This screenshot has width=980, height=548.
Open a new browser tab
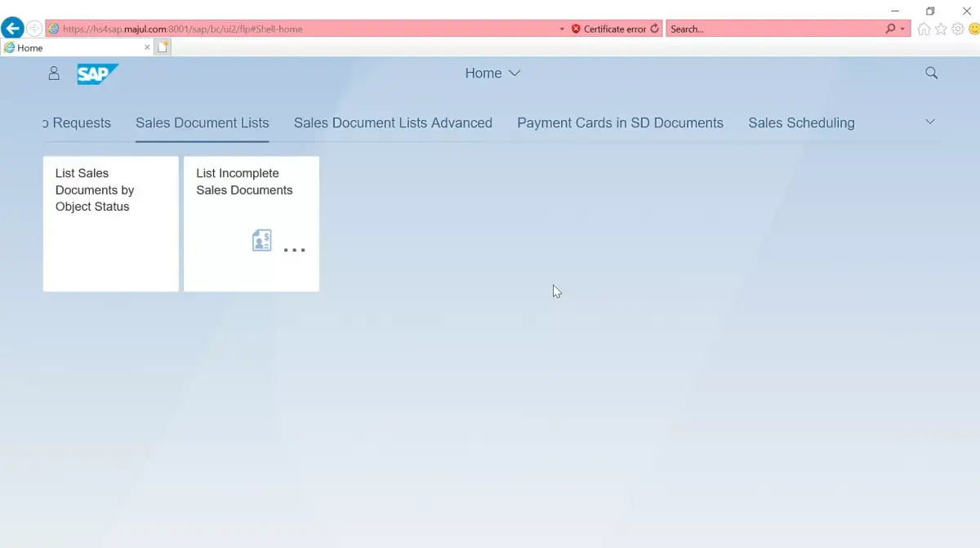click(163, 47)
